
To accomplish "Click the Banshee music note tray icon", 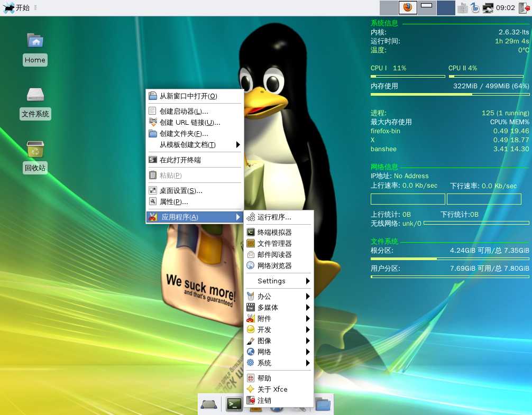I will point(475,7).
